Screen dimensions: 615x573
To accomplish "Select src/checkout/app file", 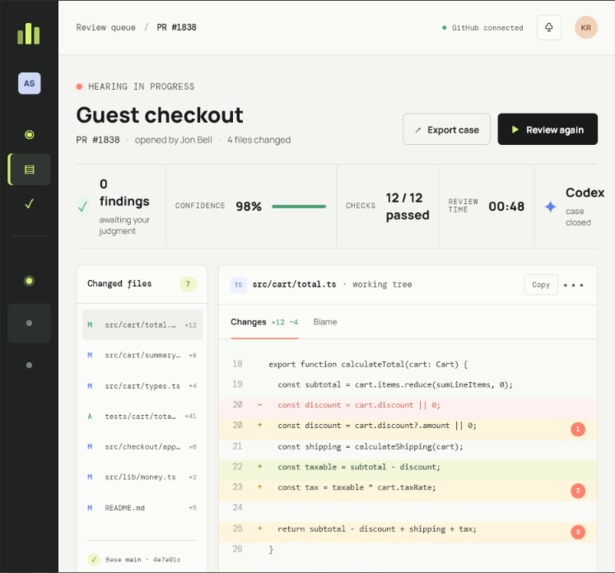I will coord(142,447).
